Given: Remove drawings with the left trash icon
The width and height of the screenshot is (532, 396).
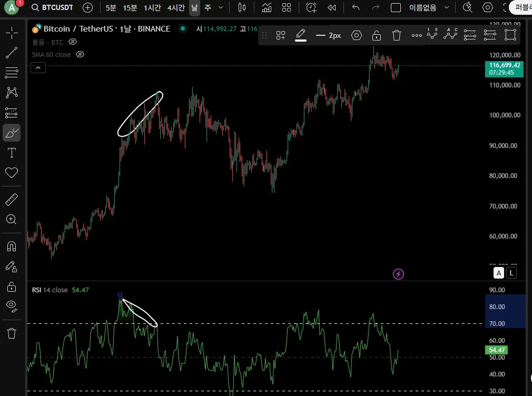Looking at the screenshot, I should 12,333.
